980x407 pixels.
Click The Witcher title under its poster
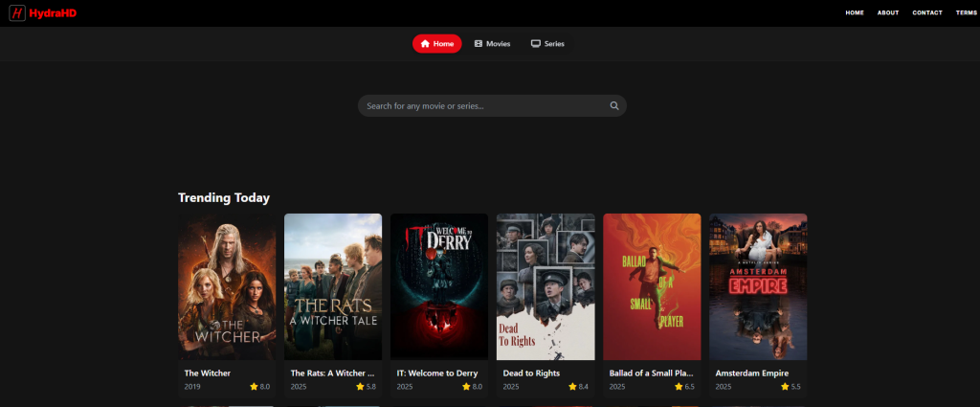pyautogui.click(x=208, y=373)
